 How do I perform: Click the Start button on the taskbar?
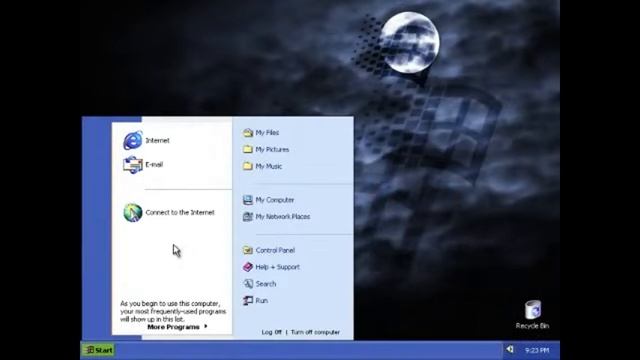pos(99,350)
